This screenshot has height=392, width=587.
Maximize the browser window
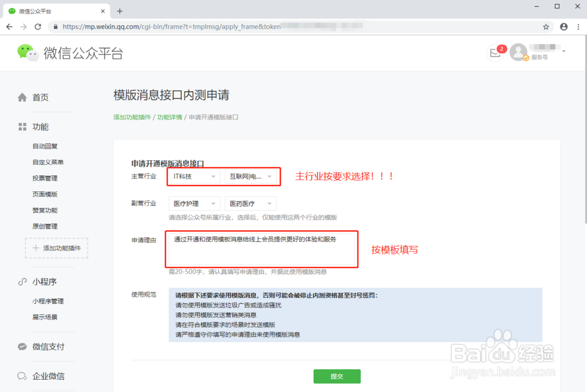click(557, 6)
